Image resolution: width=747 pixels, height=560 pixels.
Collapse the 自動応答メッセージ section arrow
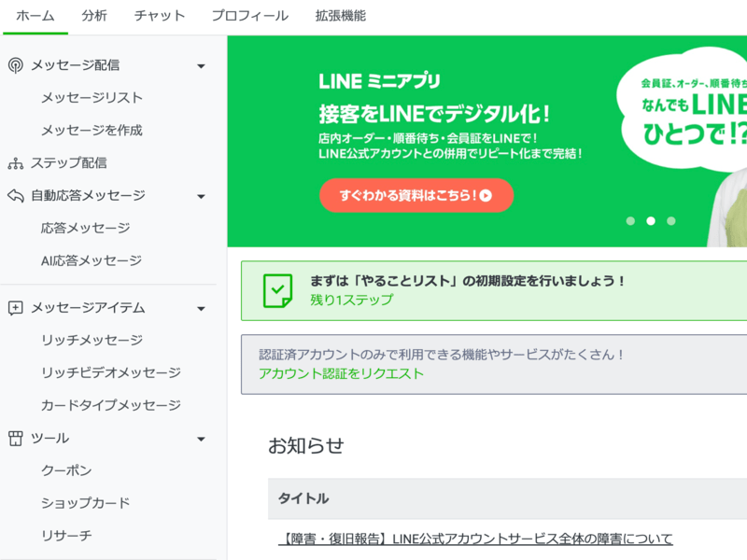click(x=201, y=197)
